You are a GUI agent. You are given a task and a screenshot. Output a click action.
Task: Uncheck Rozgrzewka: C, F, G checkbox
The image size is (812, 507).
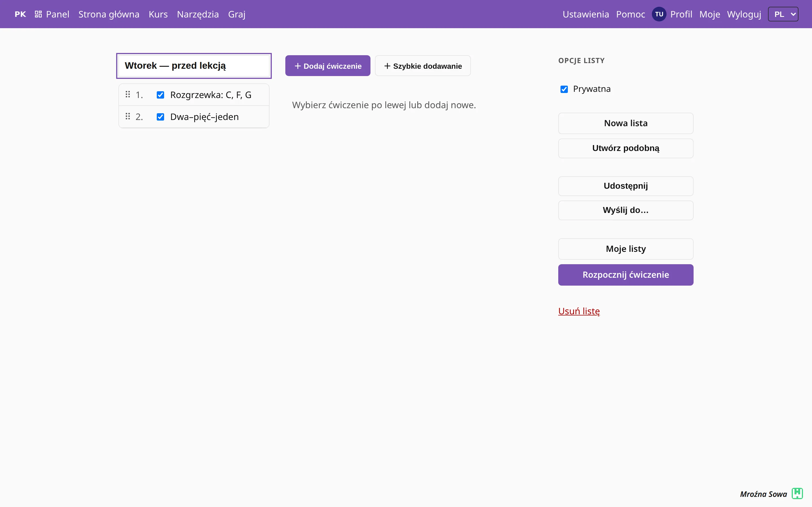pos(160,95)
